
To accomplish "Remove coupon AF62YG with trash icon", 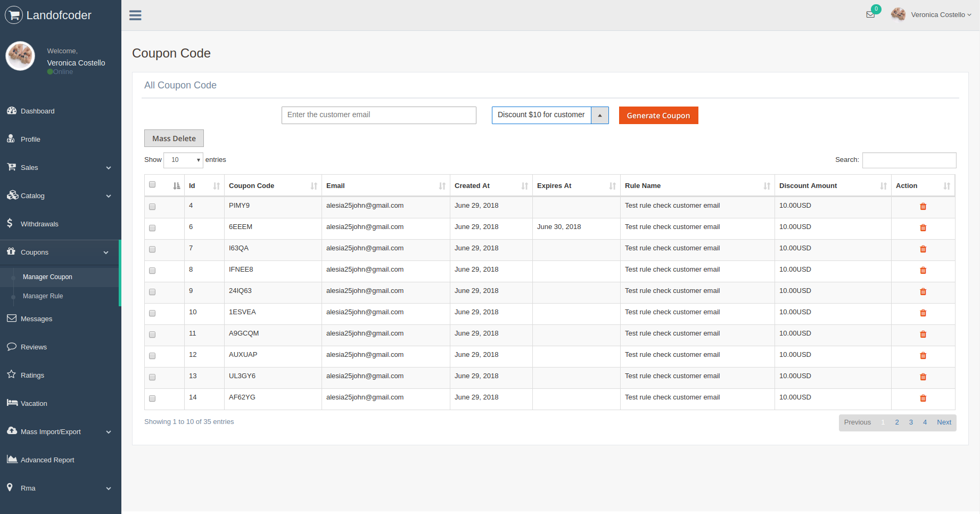I will (923, 398).
